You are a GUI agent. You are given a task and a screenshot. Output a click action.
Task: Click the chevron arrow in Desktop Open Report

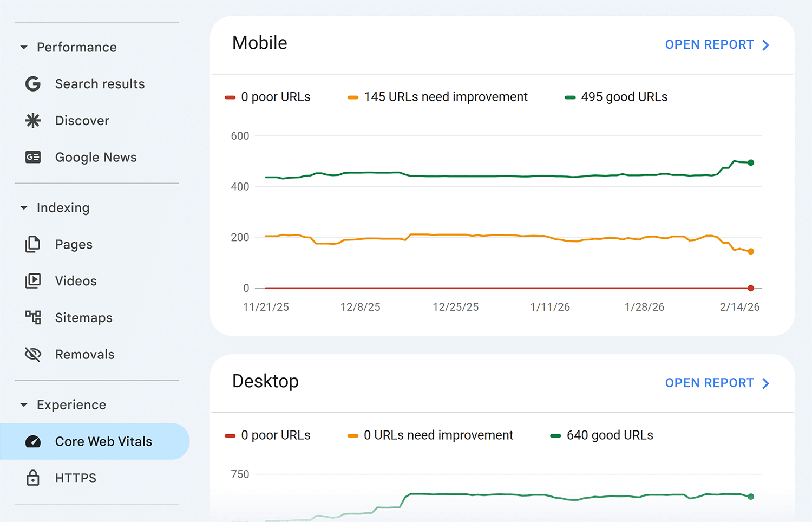(x=765, y=383)
